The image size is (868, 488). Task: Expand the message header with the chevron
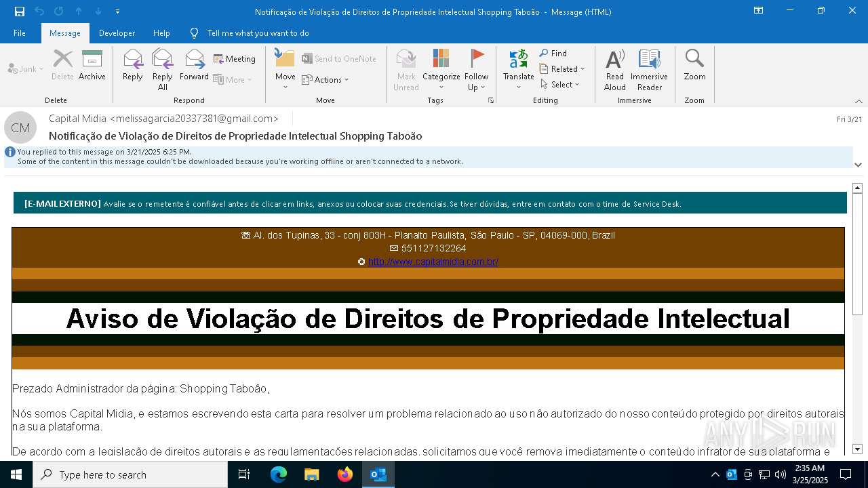click(x=858, y=164)
